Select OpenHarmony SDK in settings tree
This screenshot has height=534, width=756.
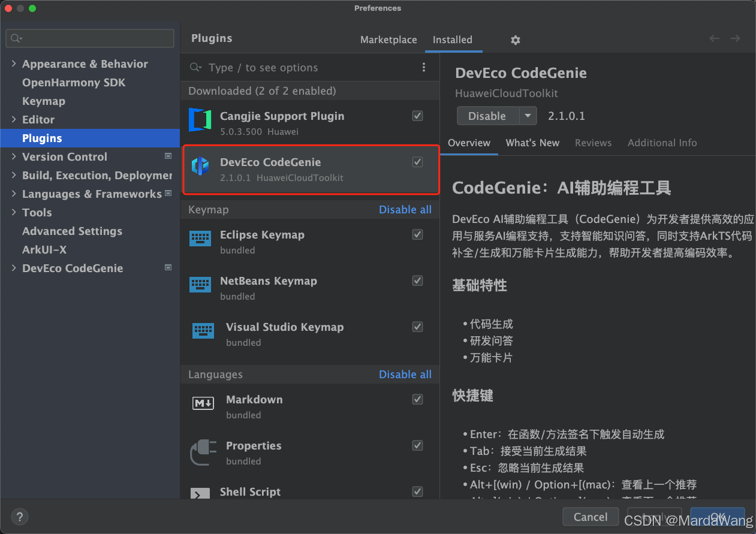pyautogui.click(x=74, y=82)
